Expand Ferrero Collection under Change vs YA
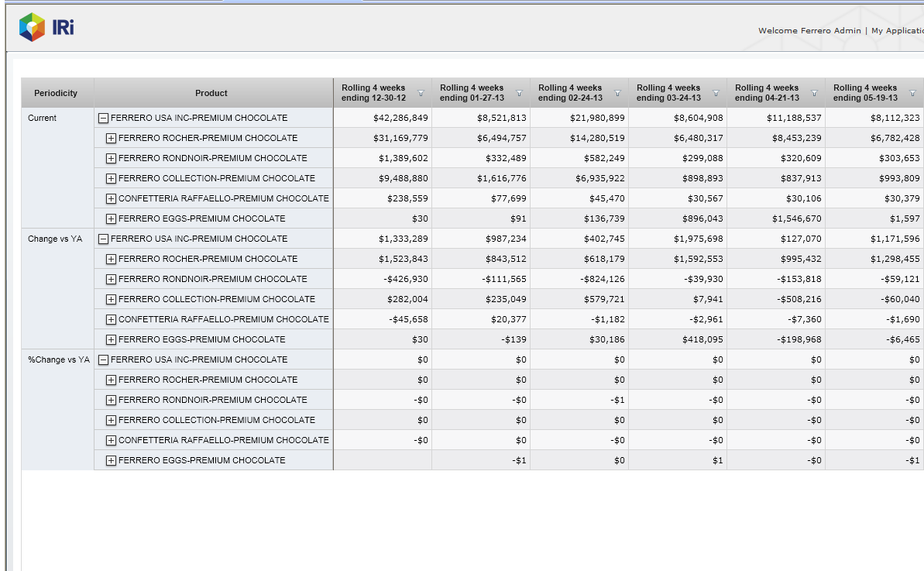Image resolution: width=924 pixels, height=571 pixels. pyautogui.click(x=111, y=300)
